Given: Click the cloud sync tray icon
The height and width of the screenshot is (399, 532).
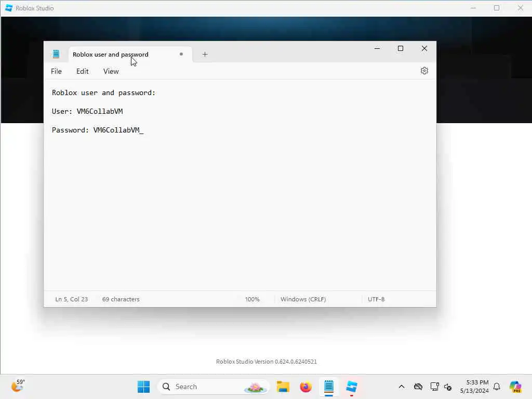Looking at the screenshot, I should [x=418, y=387].
